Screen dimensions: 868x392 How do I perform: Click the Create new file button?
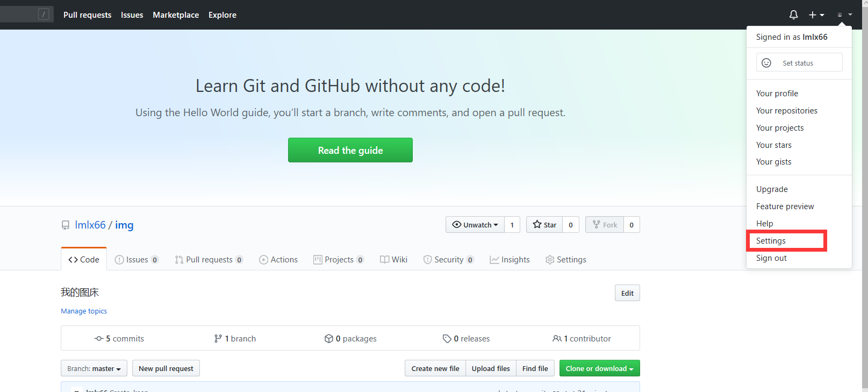coord(435,368)
